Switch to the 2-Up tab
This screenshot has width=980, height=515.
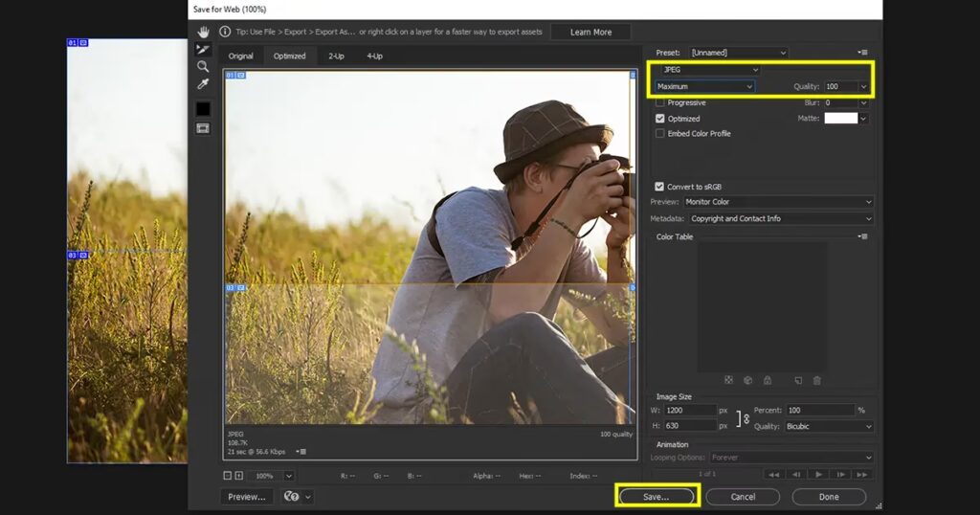pos(336,56)
